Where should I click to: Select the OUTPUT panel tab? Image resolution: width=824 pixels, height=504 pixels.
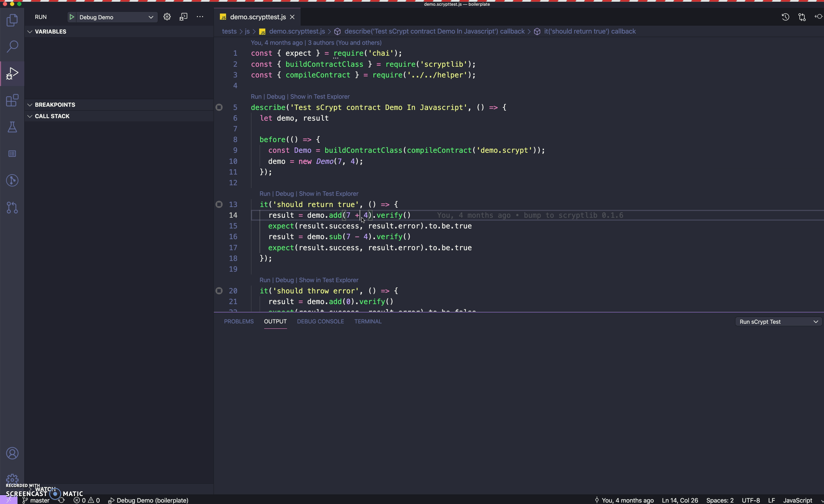click(x=275, y=321)
